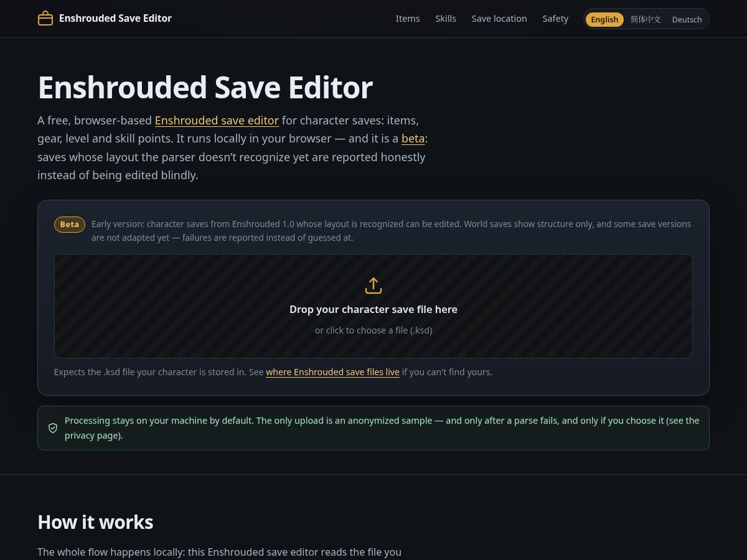Follow the 'beta' inline link
This screenshot has height=560, width=747.
[413, 139]
